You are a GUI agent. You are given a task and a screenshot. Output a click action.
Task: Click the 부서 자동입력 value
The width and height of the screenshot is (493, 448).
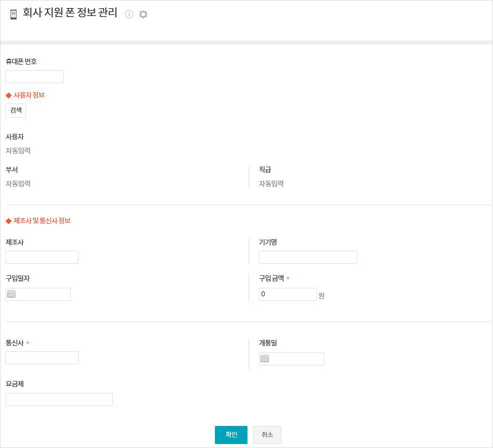click(x=18, y=184)
